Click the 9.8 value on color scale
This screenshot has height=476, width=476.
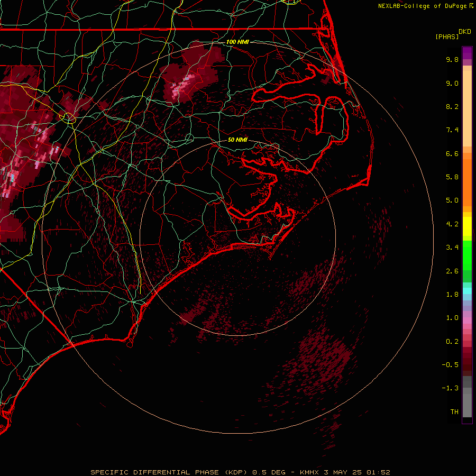(452, 59)
